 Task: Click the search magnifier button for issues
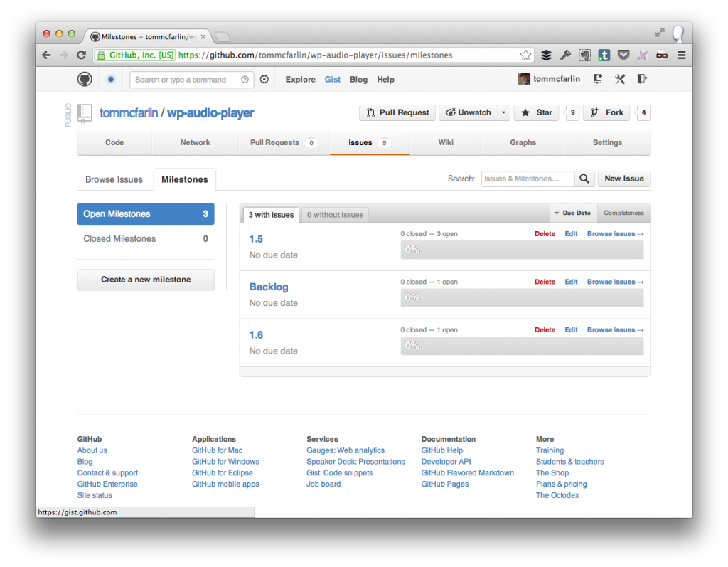coord(584,179)
